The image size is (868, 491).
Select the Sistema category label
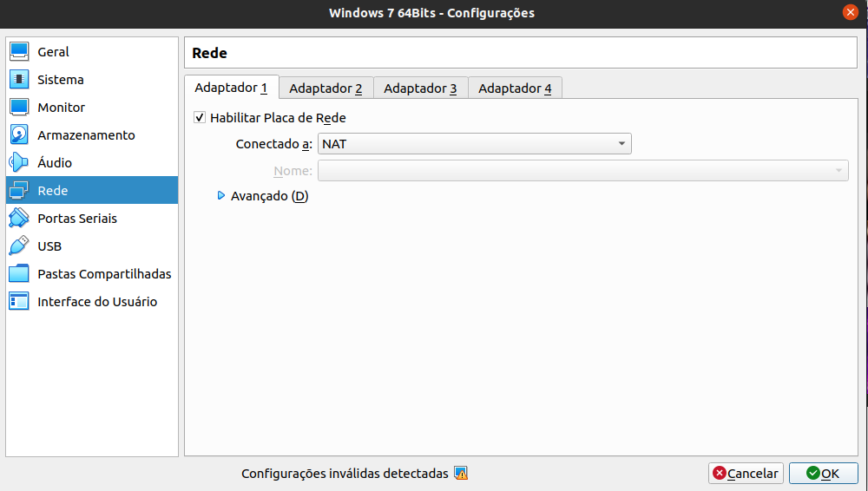click(x=61, y=79)
